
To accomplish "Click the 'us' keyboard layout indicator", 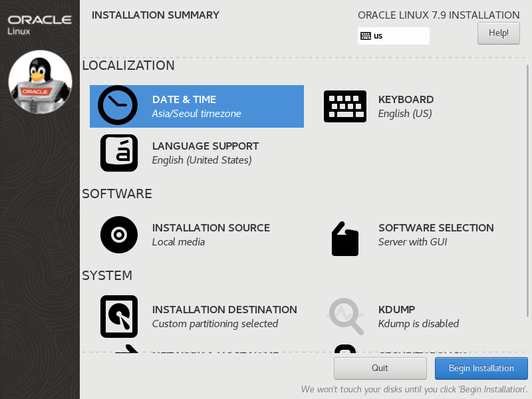I will point(393,36).
